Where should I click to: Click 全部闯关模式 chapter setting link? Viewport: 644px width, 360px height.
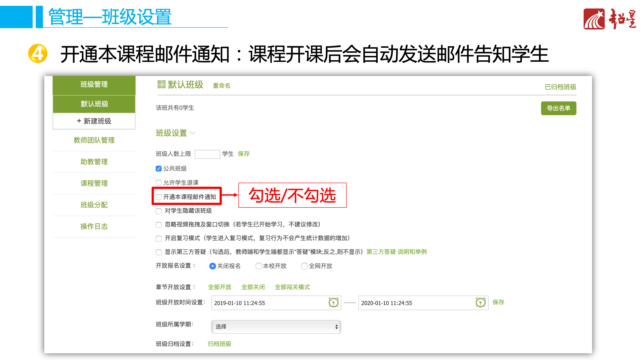coord(292,287)
